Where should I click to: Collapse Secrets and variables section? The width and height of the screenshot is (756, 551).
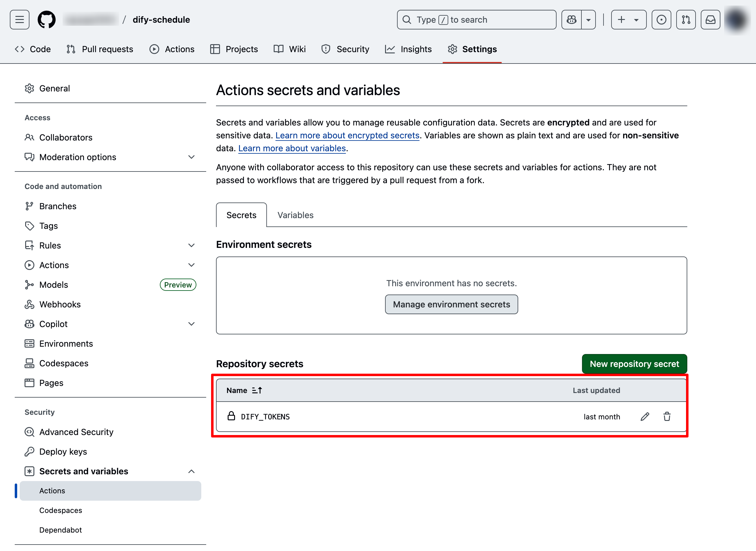click(191, 471)
